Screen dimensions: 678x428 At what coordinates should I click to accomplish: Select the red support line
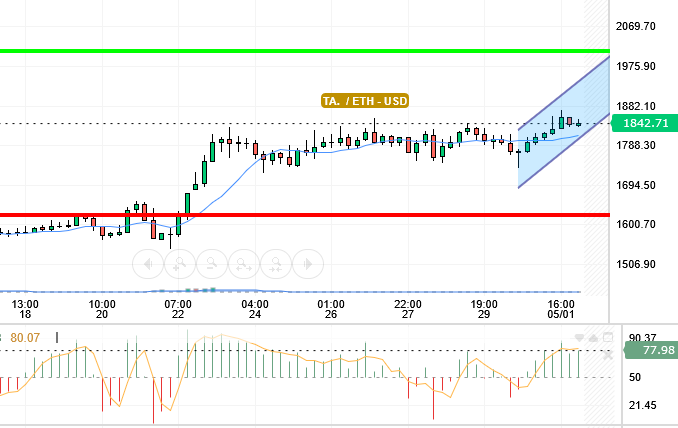coord(305,215)
